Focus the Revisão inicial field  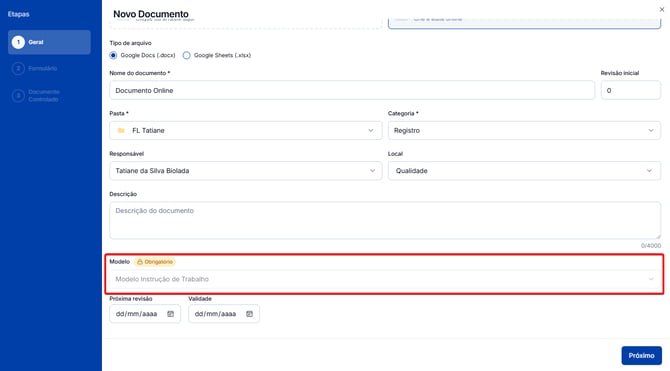pos(631,91)
